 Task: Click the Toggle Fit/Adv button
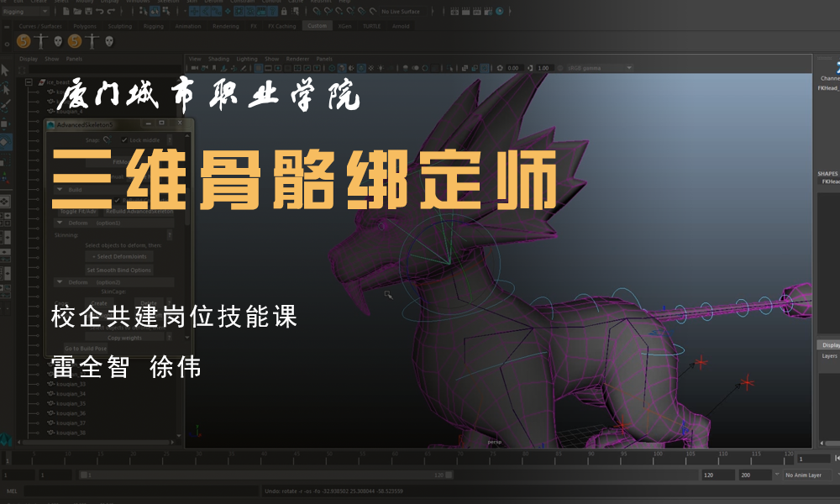(x=78, y=211)
